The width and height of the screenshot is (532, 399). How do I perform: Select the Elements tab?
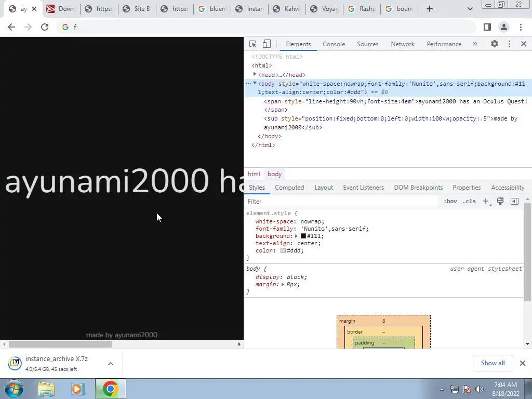298,44
